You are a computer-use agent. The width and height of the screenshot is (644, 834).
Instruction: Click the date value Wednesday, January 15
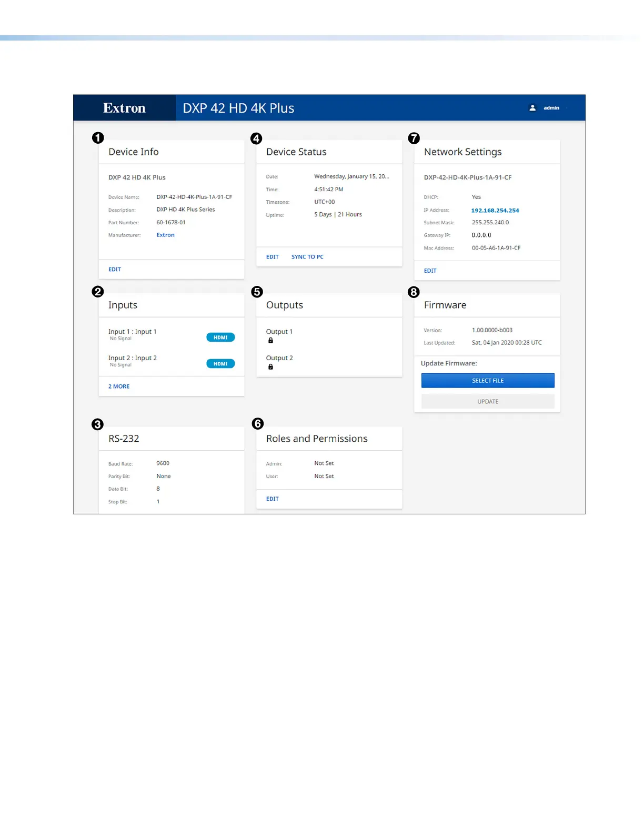coord(351,176)
